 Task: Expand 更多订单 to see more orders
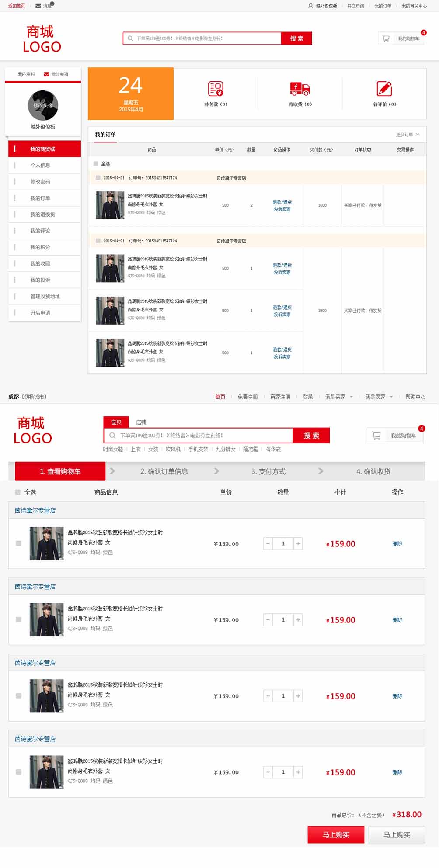click(x=408, y=135)
